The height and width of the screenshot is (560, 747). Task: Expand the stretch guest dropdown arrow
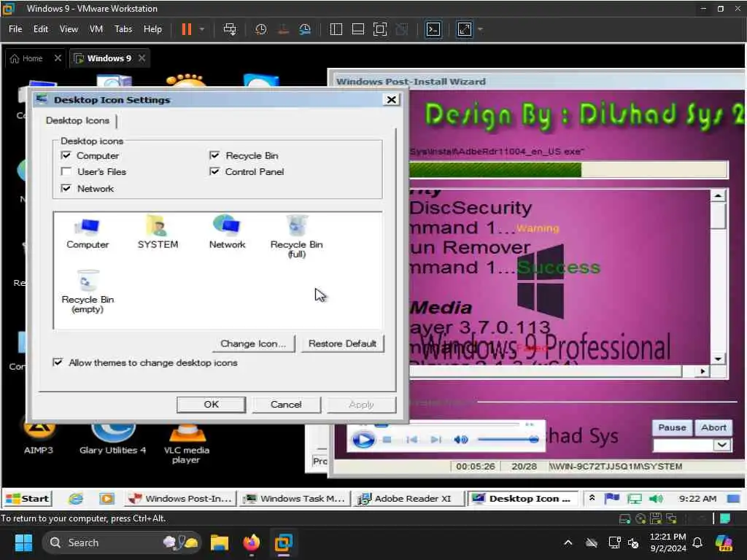click(x=480, y=29)
